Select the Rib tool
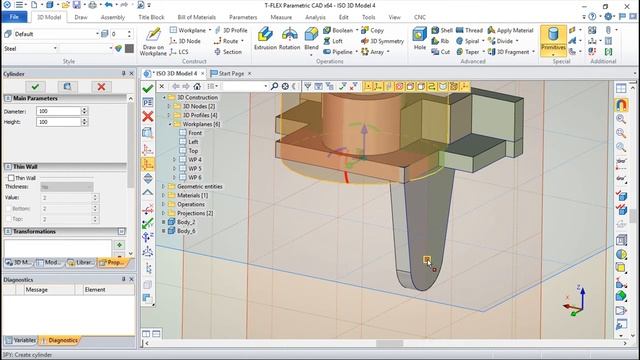The width and height of the screenshot is (640, 360). (x=440, y=41)
